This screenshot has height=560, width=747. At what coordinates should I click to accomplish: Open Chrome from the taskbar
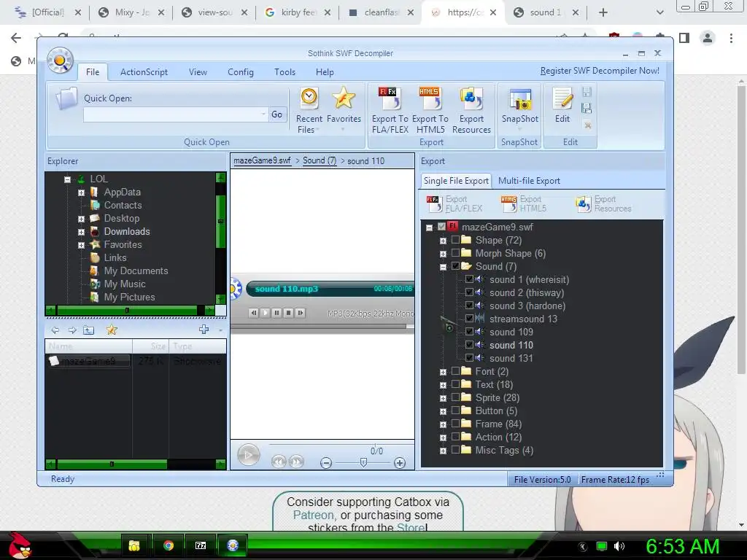(169, 545)
